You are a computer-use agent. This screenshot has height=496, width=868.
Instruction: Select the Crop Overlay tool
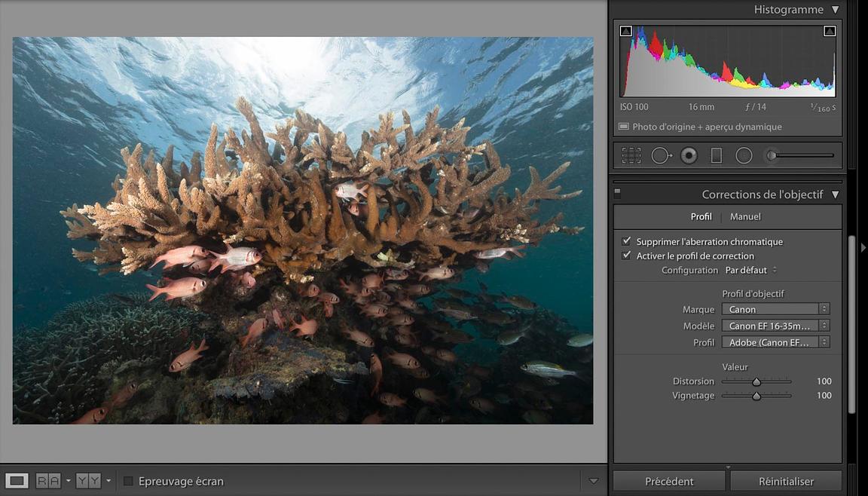pos(631,155)
